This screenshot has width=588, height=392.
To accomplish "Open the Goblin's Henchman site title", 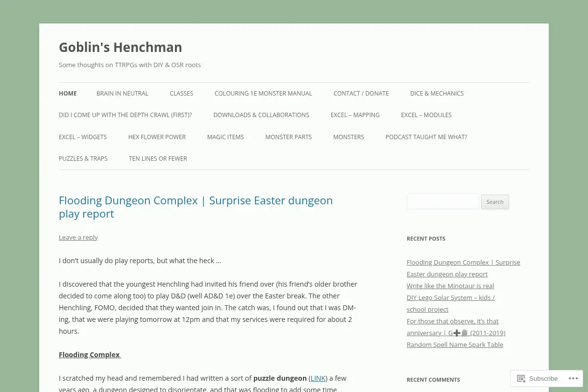I will point(120,47).
